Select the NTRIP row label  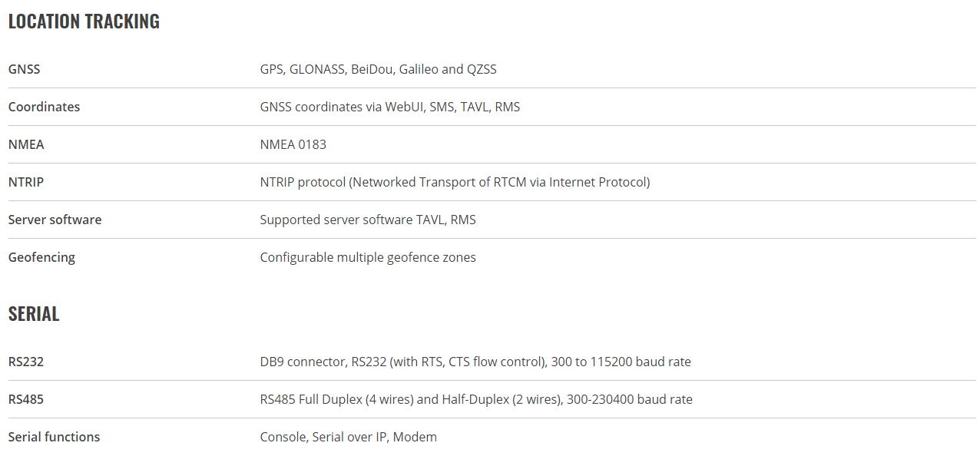coord(26,182)
